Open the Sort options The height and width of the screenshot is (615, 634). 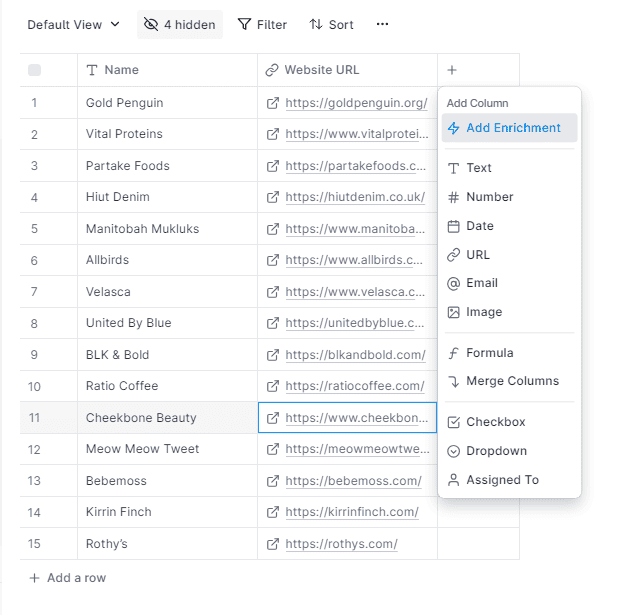point(331,25)
